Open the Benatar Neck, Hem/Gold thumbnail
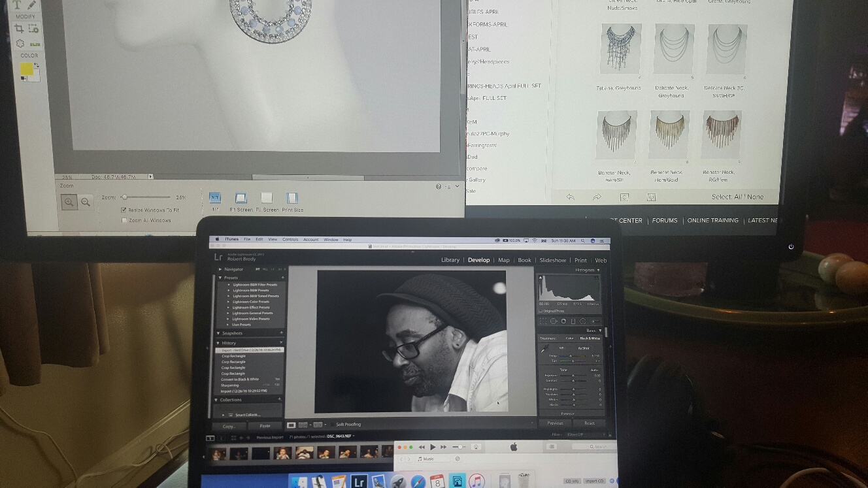Screen dimensions: 868x488 [x=669, y=134]
